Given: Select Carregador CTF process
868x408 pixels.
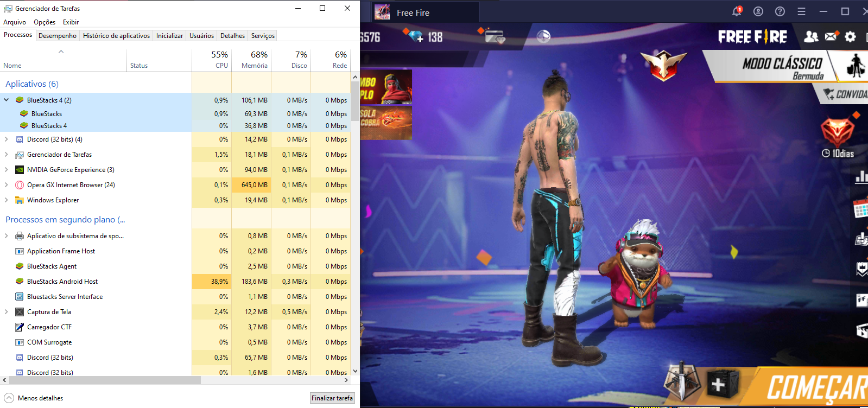Looking at the screenshot, I should tap(175, 327).
